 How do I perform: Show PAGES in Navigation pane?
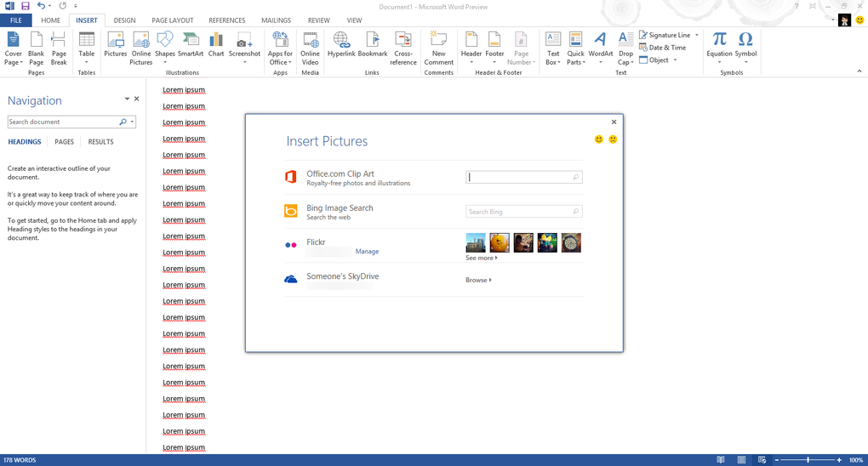click(x=64, y=142)
